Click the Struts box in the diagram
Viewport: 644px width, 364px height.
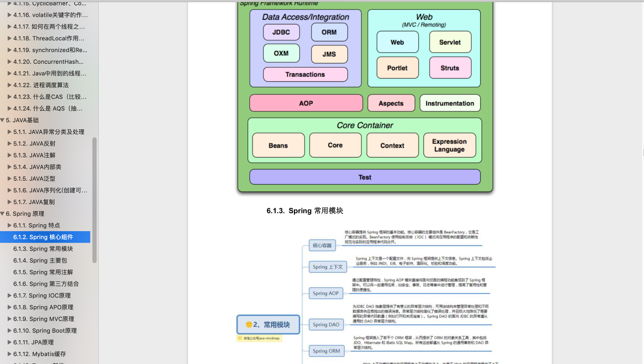coord(450,68)
